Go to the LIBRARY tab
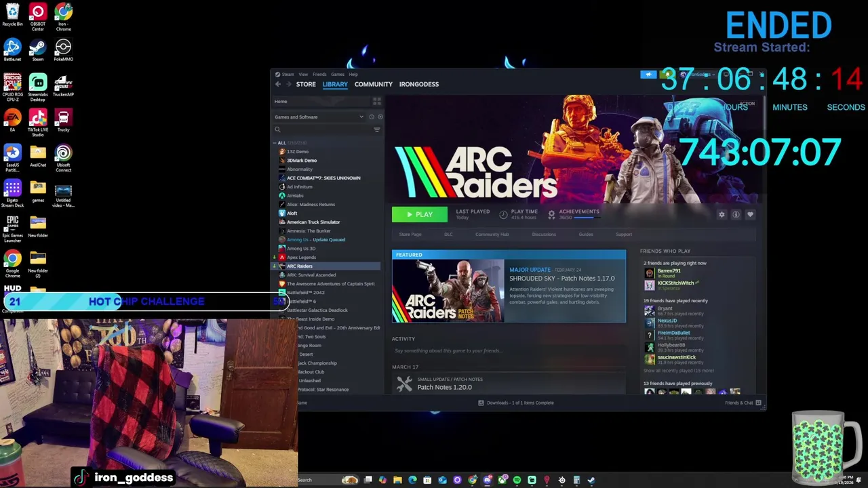 335,84
